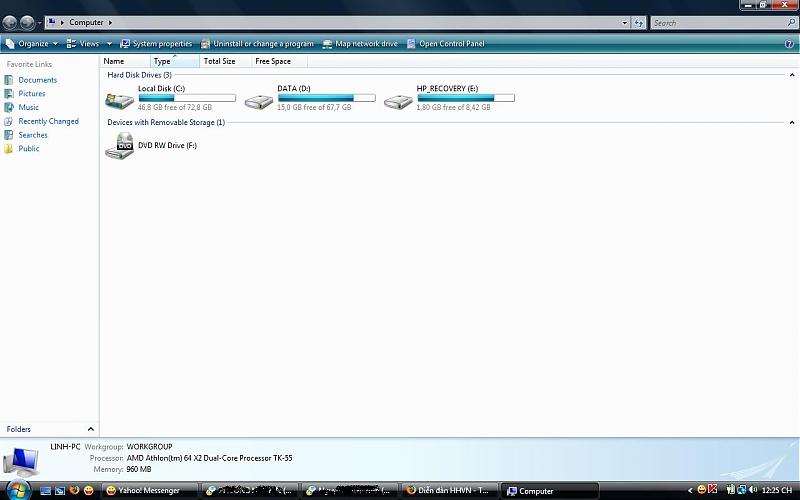This screenshot has height=500, width=800.
Task: Open the Music favorite link
Action: [x=28, y=107]
